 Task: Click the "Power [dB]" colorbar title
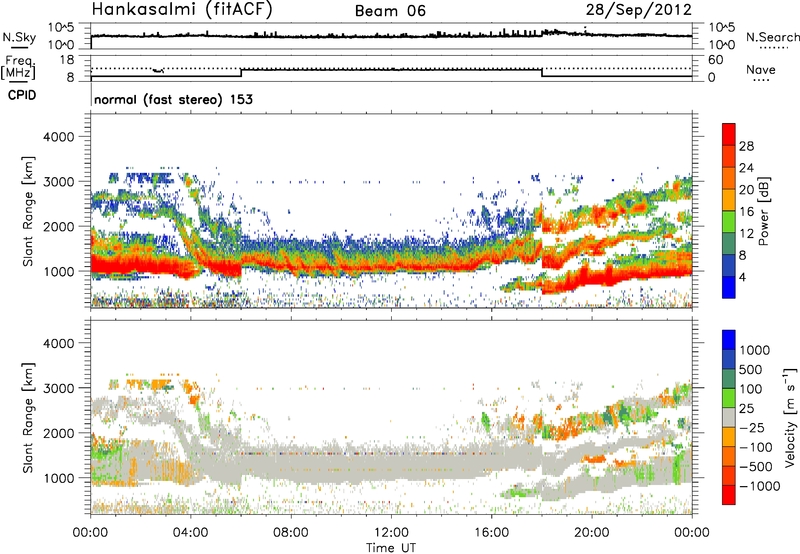(764, 211)
